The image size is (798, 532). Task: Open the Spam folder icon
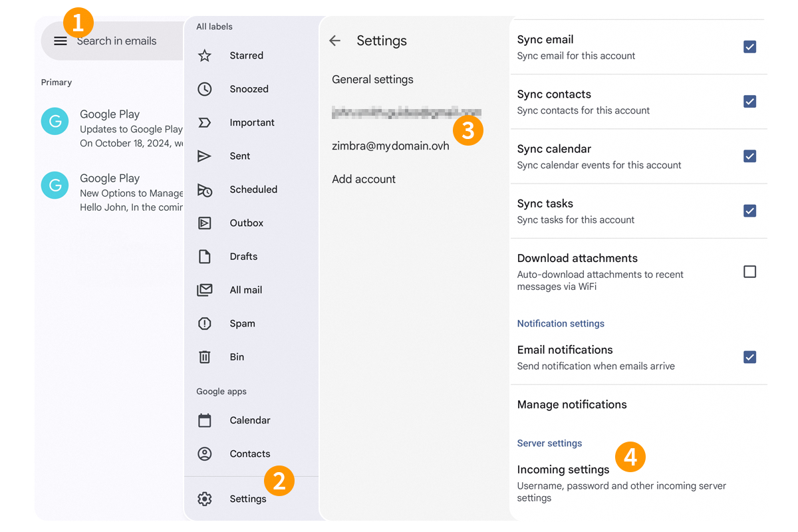[x=204, y=323]
